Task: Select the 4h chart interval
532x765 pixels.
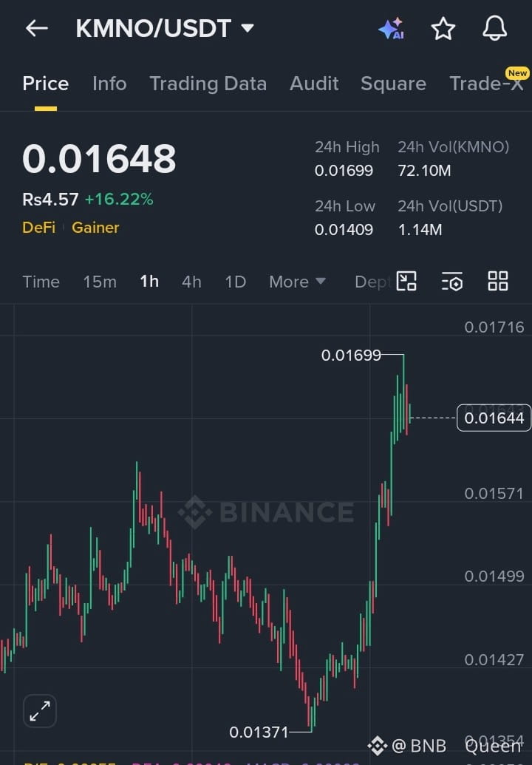Action: click(x=191, y=282)
